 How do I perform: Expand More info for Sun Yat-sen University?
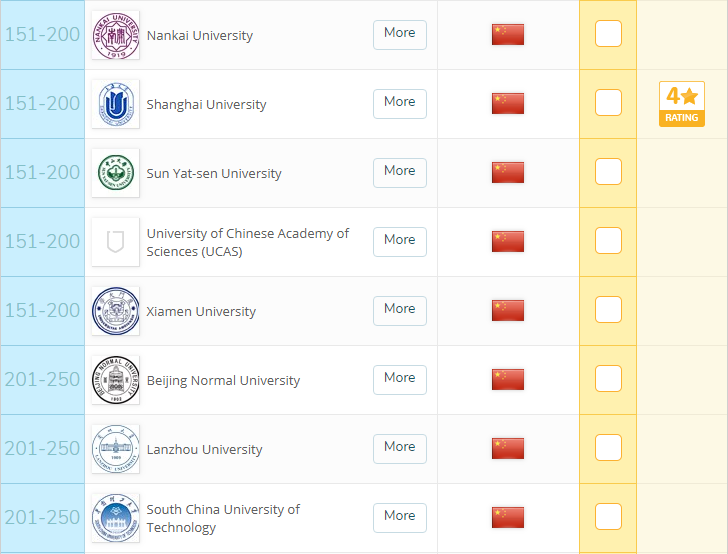click(x=399, y=172)
